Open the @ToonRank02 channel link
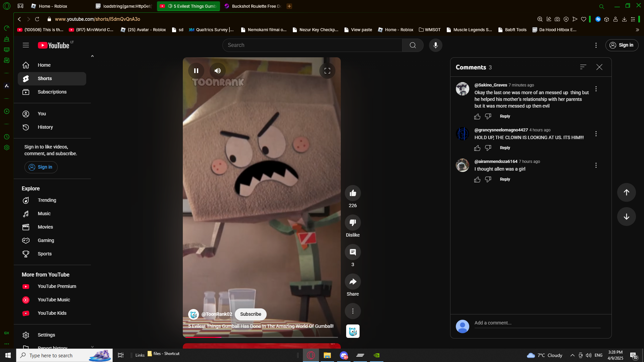 pos(217,314)
